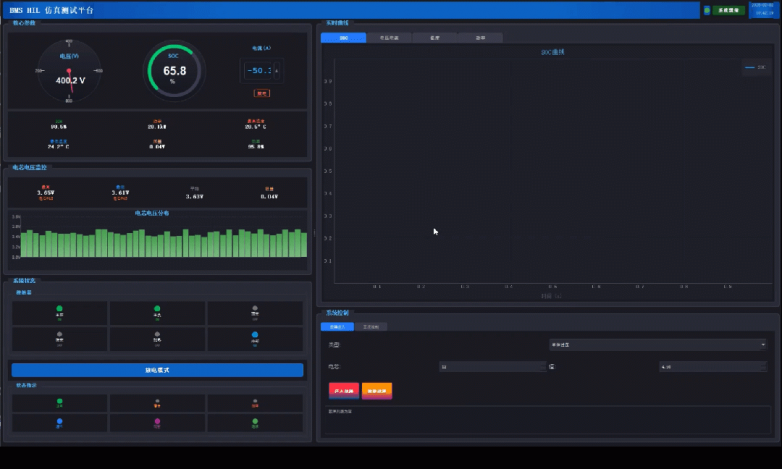
Task: Click the spin arrows on the 4.50 value field
Action: coord(763,367)
